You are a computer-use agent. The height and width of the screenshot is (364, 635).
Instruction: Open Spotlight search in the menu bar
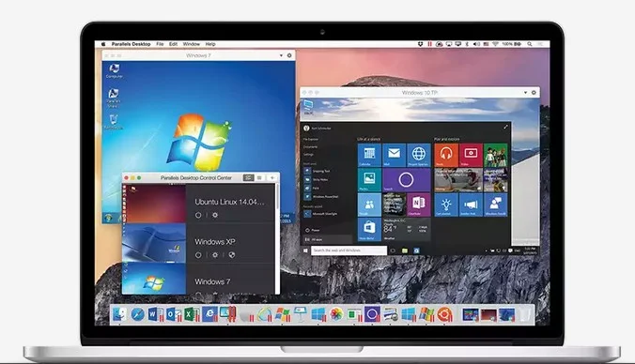[529, 44]
